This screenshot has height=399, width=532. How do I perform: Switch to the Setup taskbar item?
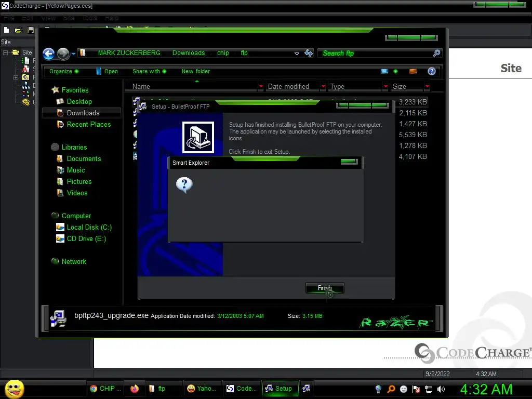coord(280,389)
